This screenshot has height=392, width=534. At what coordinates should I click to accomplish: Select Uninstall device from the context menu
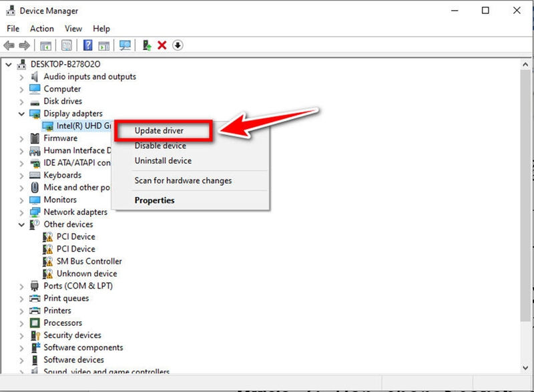[x=161, y=160]
